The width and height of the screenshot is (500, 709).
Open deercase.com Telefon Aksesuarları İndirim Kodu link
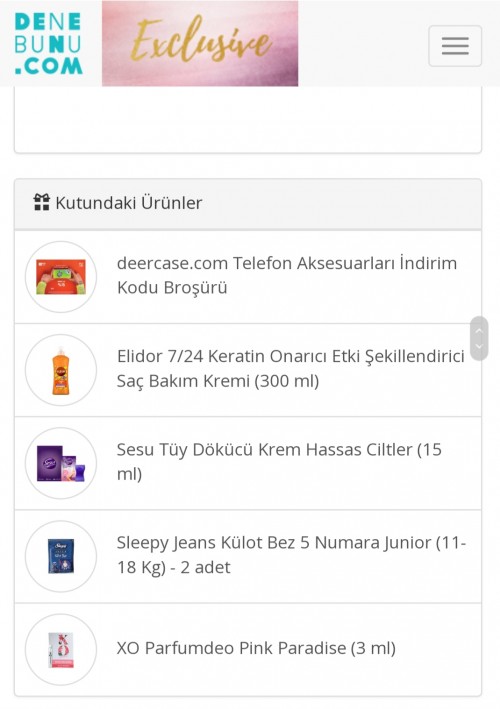click(x=287, y=275)
